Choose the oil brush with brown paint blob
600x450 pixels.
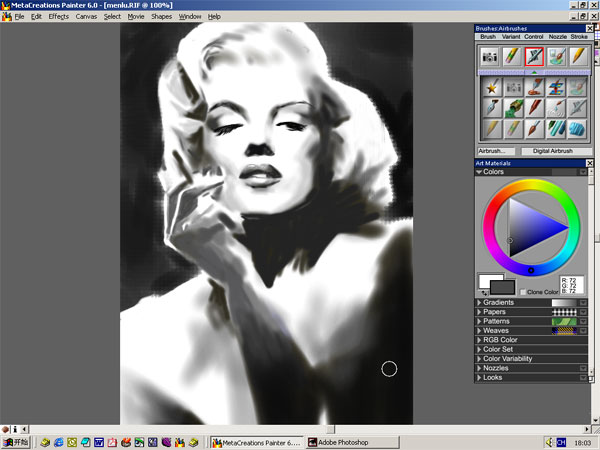click(x=535, y=88)
